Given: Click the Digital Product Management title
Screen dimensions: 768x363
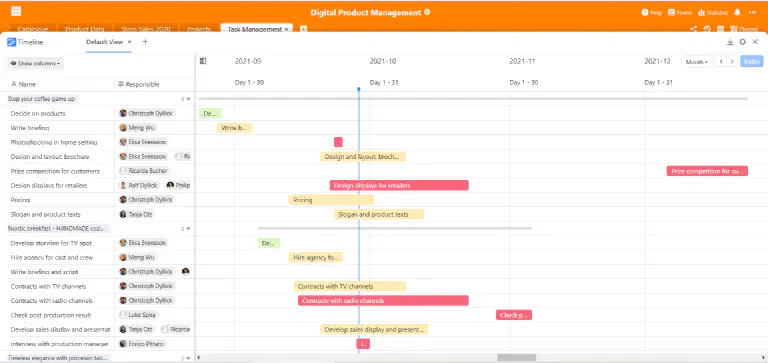Looking at the screenshot, I should click(366, 12).
